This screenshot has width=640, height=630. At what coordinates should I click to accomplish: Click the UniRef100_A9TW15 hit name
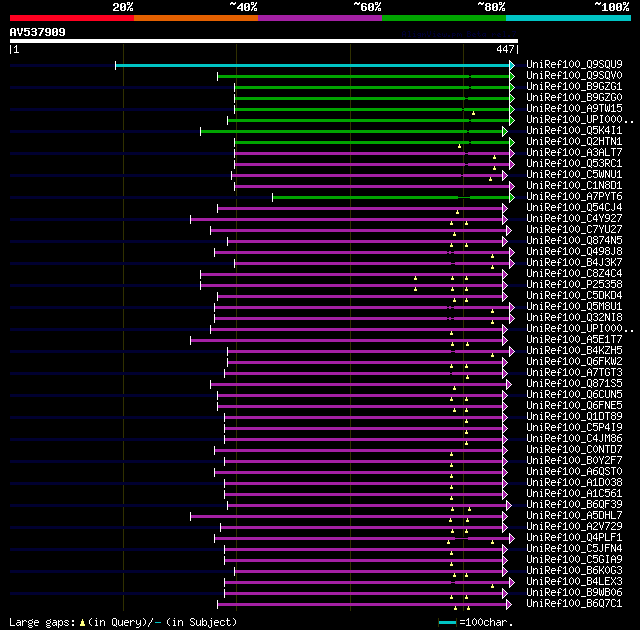pyautogui.click(x=574, y=108)
